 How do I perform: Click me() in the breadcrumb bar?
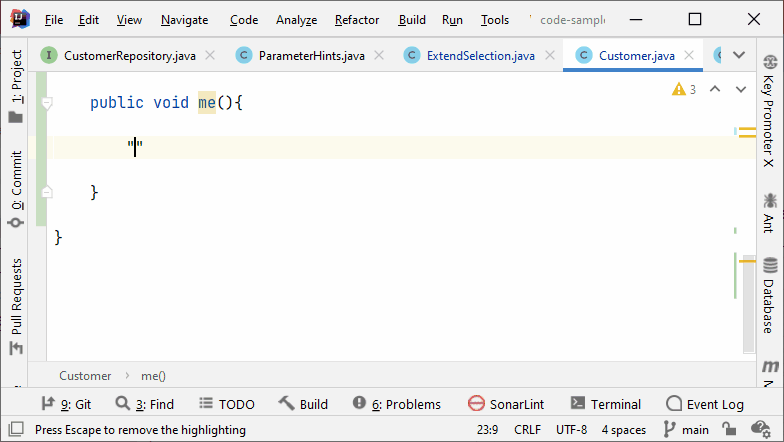pyautogui.click(x=153, y=376)
